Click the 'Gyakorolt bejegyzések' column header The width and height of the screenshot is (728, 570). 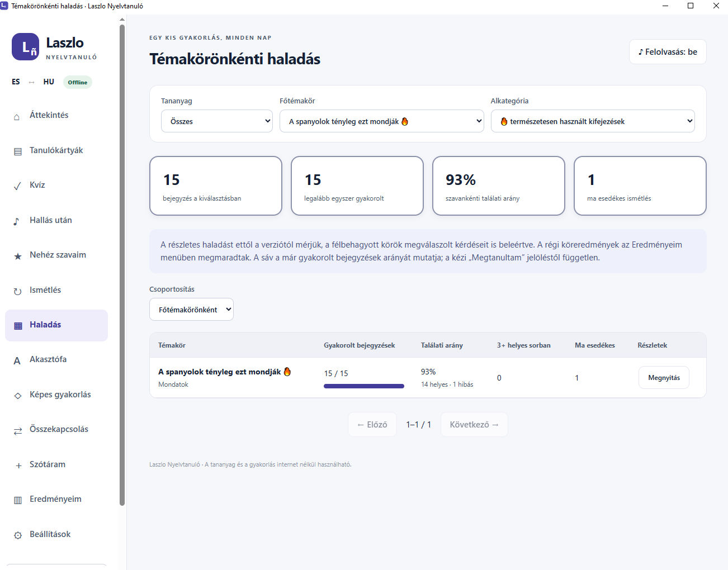pos(360,345)
